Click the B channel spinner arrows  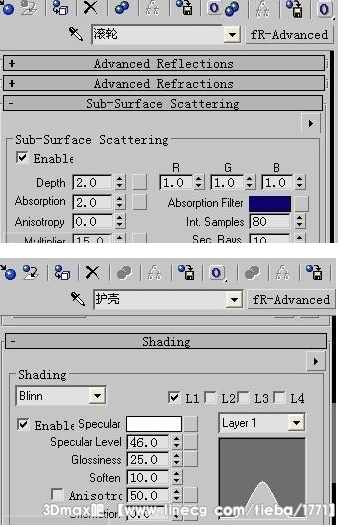pyautogui.click(x=300, y=183)
